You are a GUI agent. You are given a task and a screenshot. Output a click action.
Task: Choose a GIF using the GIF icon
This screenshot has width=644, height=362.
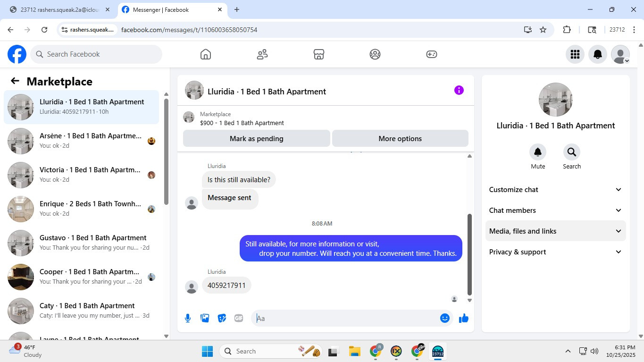(239, 318)
